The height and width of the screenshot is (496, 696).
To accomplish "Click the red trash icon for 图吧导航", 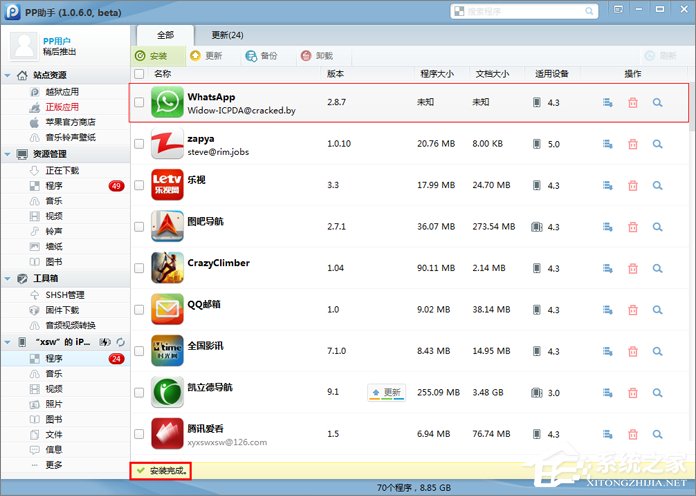I will (632, 226).
